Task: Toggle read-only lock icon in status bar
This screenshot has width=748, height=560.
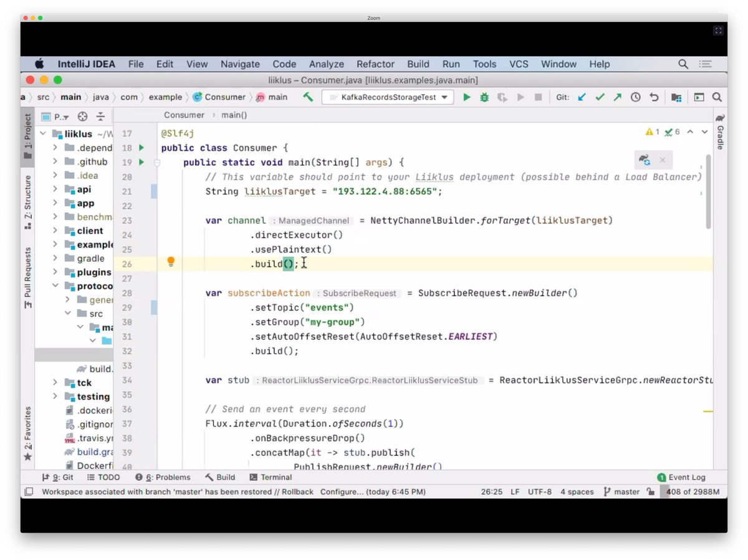Action: pyautogui.click(x=650, y=492)
